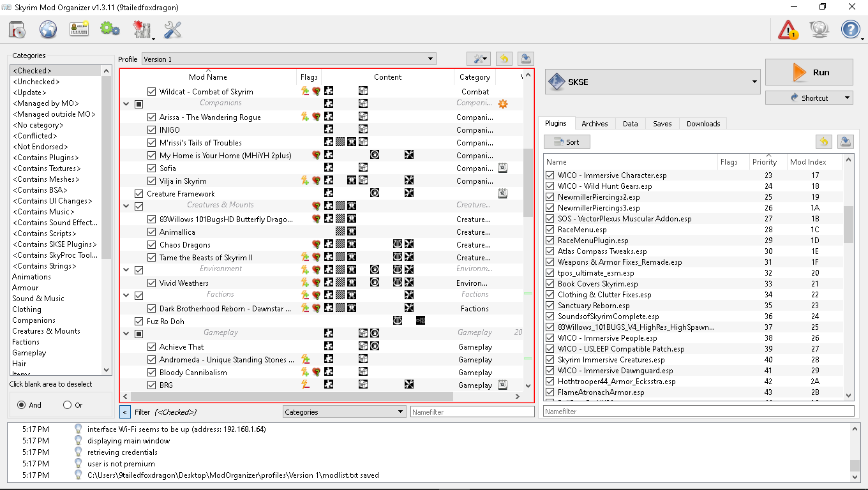This screenshot has width=868, height=490.
Task: Click notes icon in Creature Framework row
Action: pos(502,193)
